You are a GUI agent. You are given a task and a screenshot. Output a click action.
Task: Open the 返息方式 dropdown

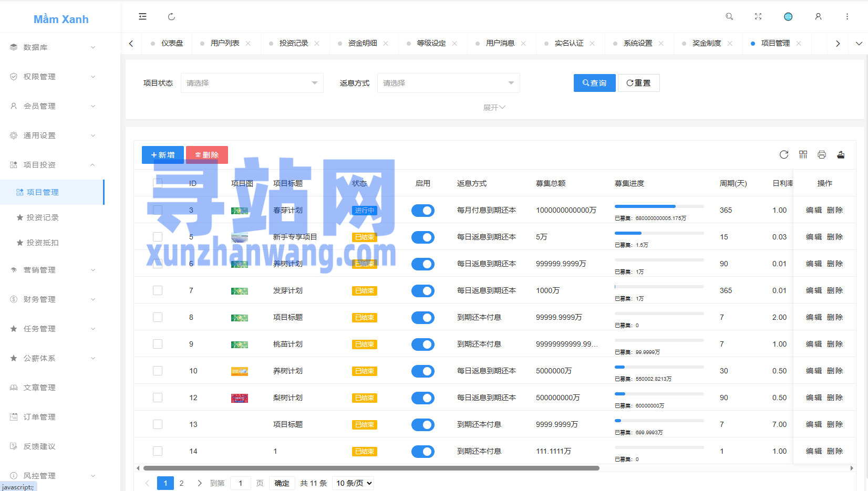[449, 83]
